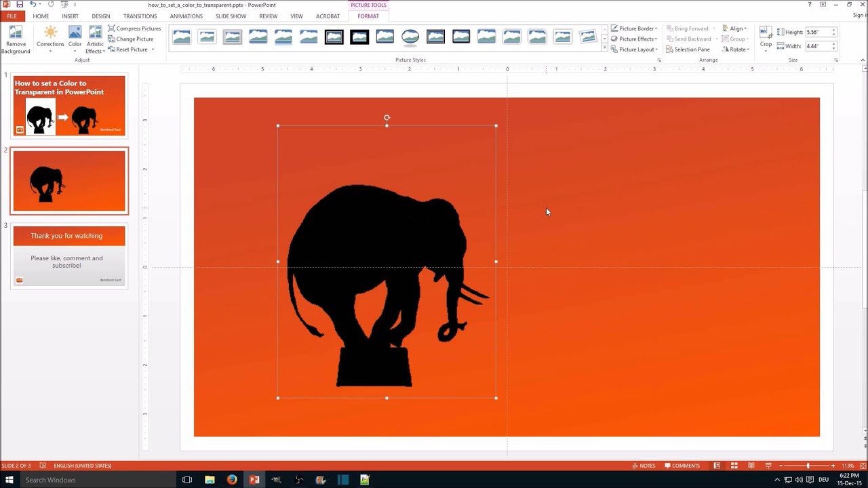Image resolution: width=868 pixels, height=488 pixels.
Task: Open the Color adjustment menu
Action: pos(75,40)
